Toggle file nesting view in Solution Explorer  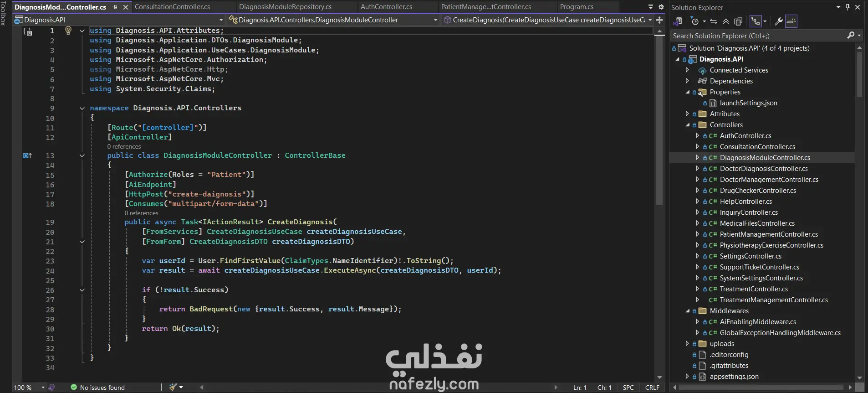756,21
